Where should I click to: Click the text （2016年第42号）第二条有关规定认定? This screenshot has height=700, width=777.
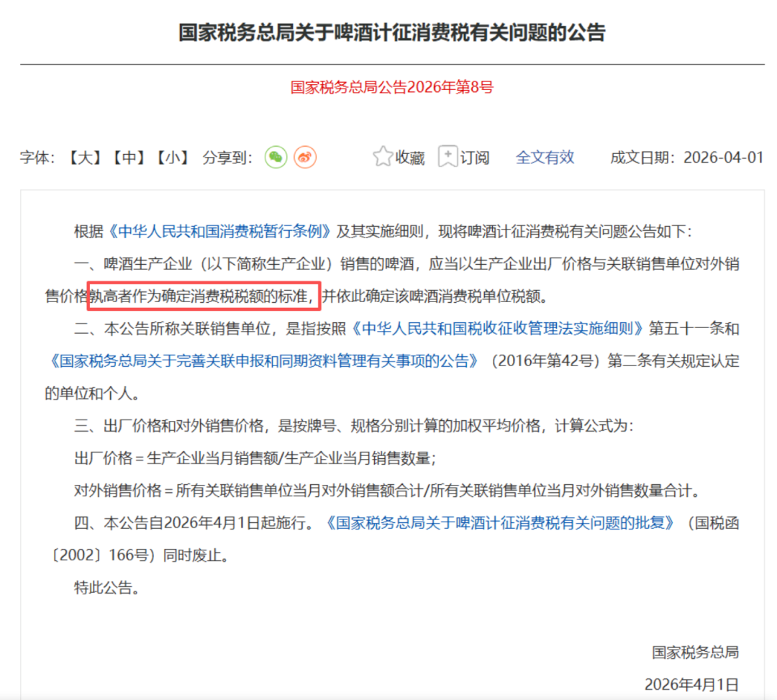[614, 360]
